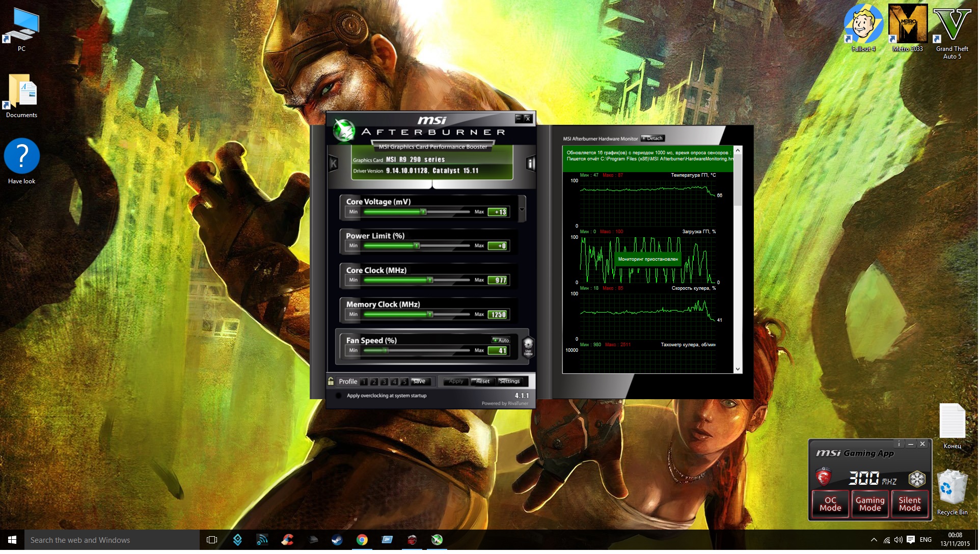Open the Documents folder shortcut

[21, 96]
